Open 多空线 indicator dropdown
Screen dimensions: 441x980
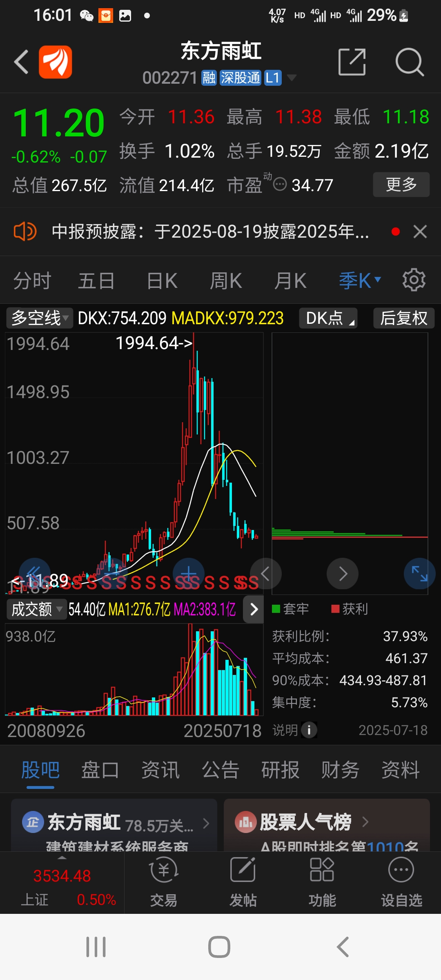(x=40, y=318)
